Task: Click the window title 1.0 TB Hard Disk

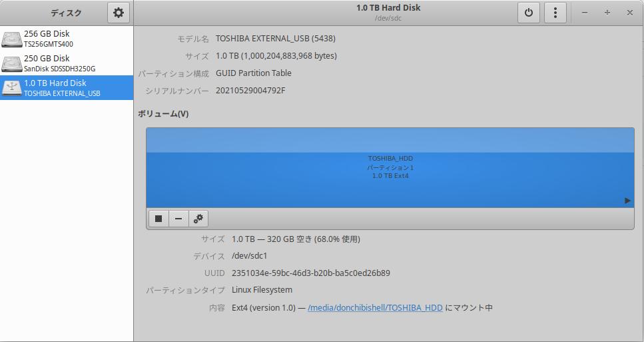Action: point(388,8)
